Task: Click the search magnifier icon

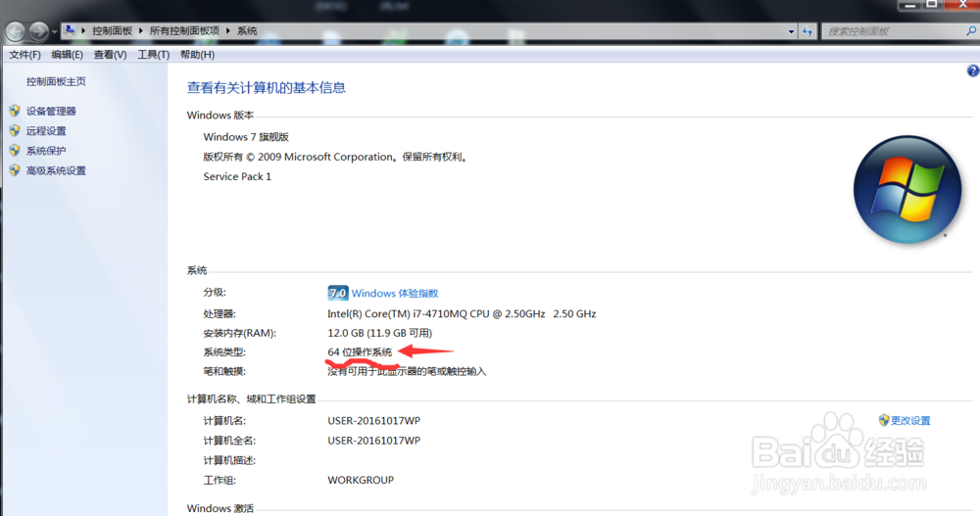Action: [971, 30]
